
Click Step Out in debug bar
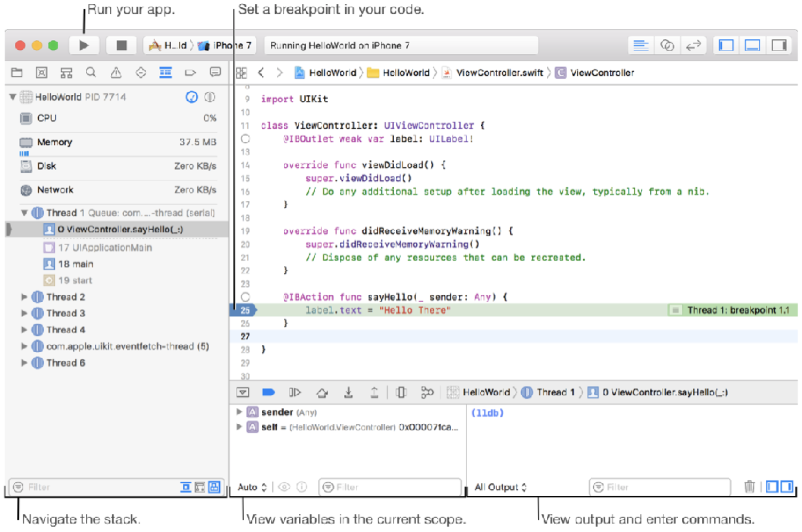point(374,393)
